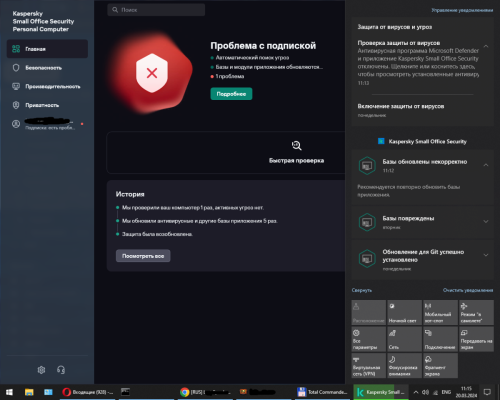
Task: Click the quick scan magnifier icon
Action: [x=296, y=145]
